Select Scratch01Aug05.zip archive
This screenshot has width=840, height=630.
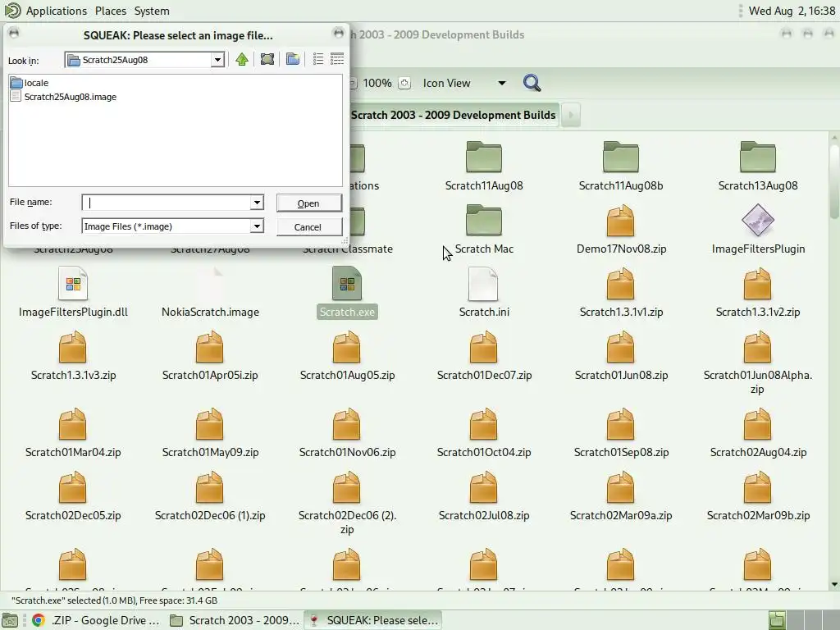(x=347, y=356)
